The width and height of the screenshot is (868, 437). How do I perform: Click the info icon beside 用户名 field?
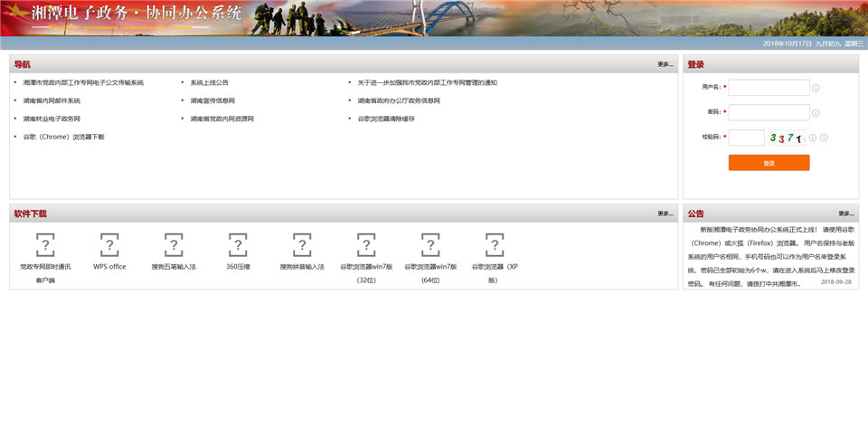coord(816,88)
